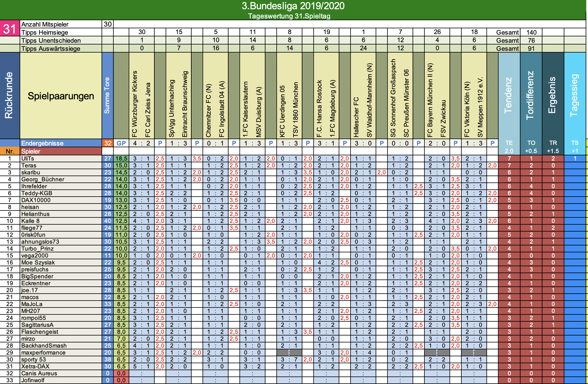
Task: Click the 'Tipps Auswärtssiege' row label
Action: pyautogui.click(x=51, y=49)
